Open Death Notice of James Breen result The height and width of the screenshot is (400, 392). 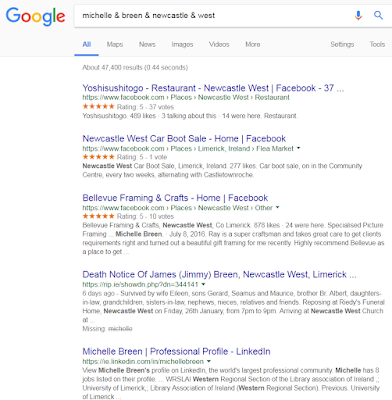[x=219, y=275]
